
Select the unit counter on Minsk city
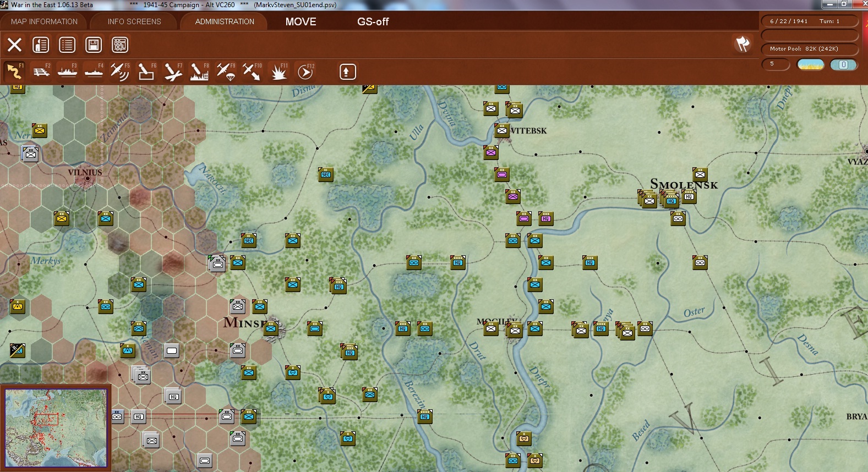[270, 328]
